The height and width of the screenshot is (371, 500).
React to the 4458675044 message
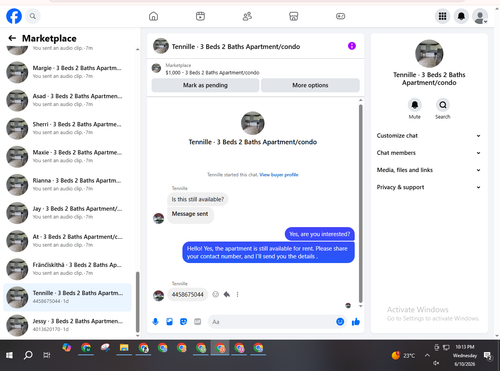click(216, 294)
